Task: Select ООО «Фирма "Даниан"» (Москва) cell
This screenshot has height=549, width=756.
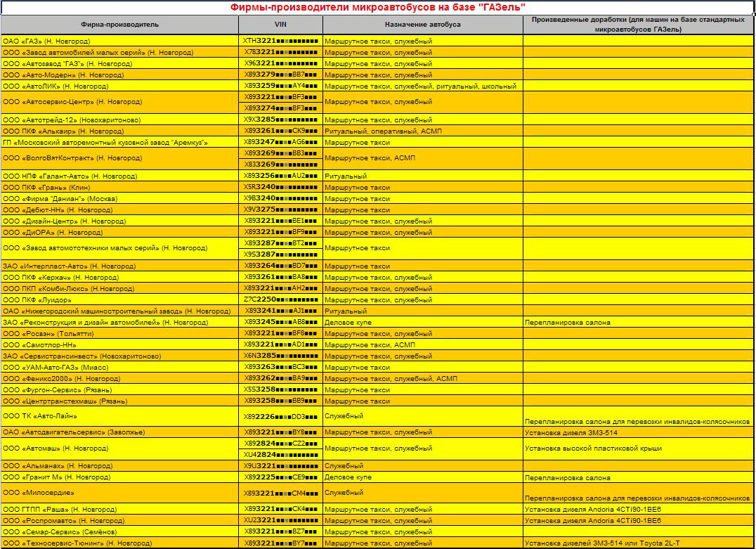Action: coord(119,198)
